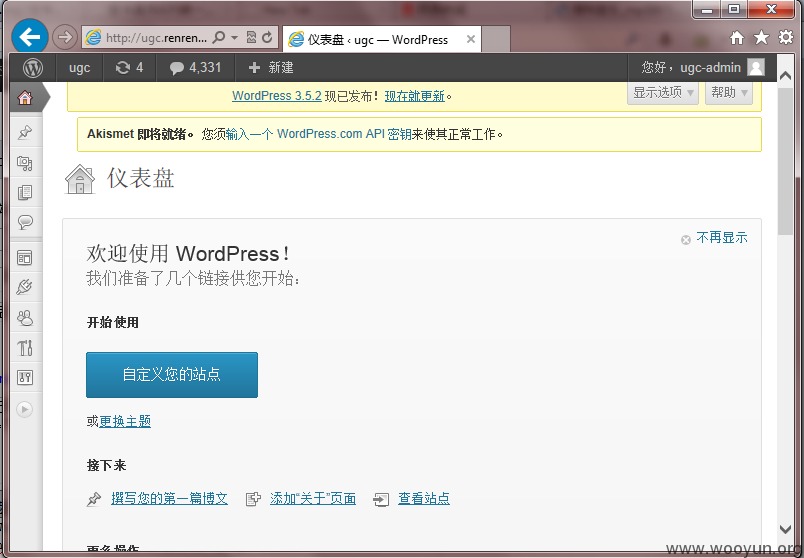
Task: Open a new blank tab
Action: coord(496,39)
